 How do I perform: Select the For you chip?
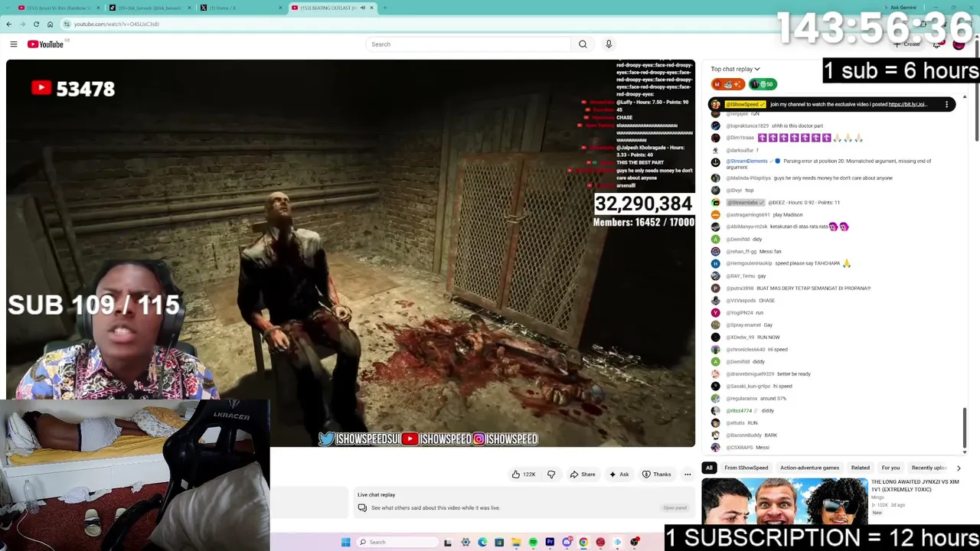click(890, 468)
